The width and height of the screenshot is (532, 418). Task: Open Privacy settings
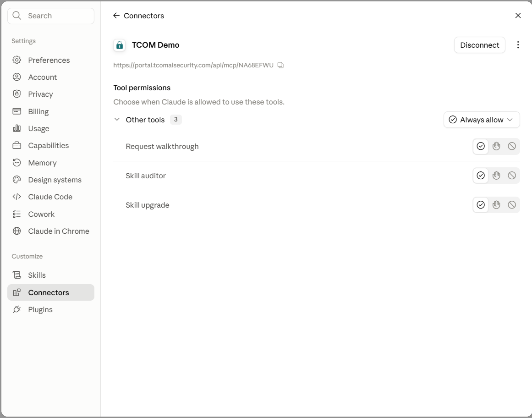pyautogui.click(x=51, y=94)
